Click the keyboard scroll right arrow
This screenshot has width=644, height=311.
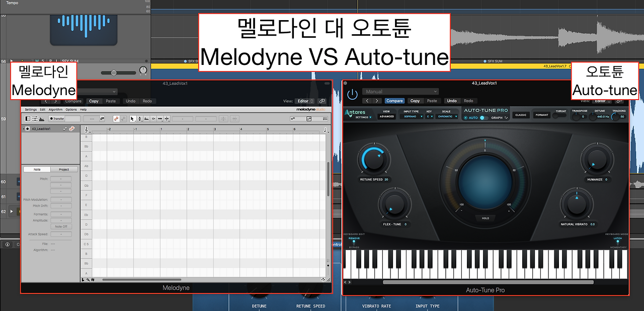(x=350, y=282)
